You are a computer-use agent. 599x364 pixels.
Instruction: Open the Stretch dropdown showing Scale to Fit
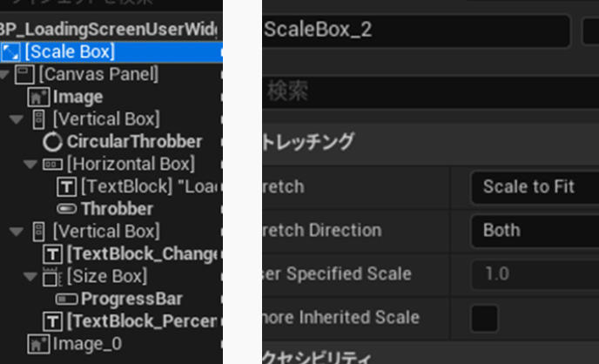click(x=535, y=187)
